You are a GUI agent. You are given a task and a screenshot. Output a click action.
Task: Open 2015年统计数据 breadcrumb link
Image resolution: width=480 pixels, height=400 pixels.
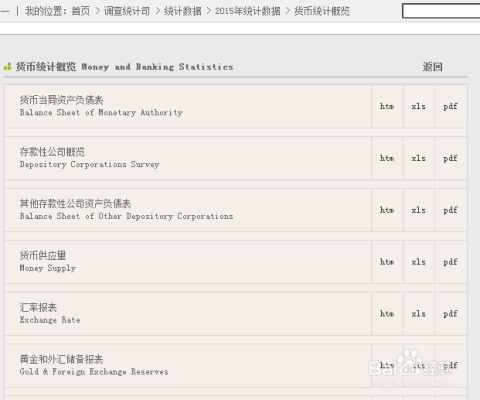[247, 11]
